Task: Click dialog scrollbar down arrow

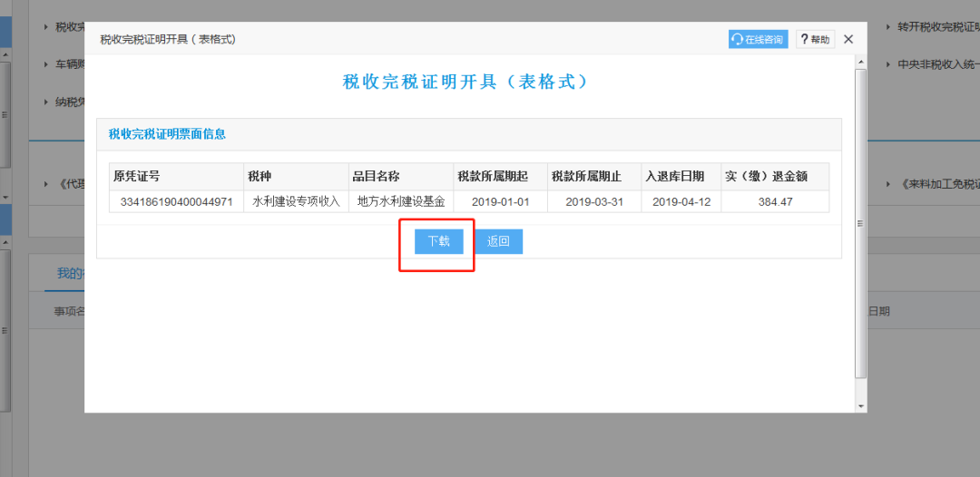Action: coord(860,406)
